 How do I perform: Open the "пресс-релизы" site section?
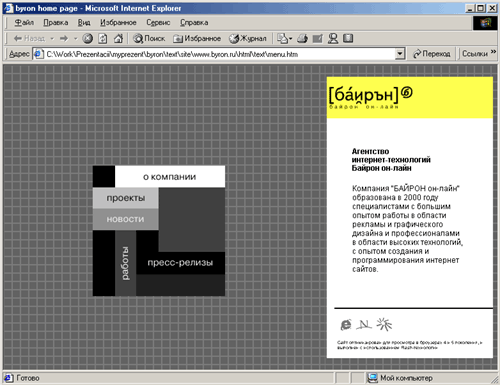coord(180,263)
